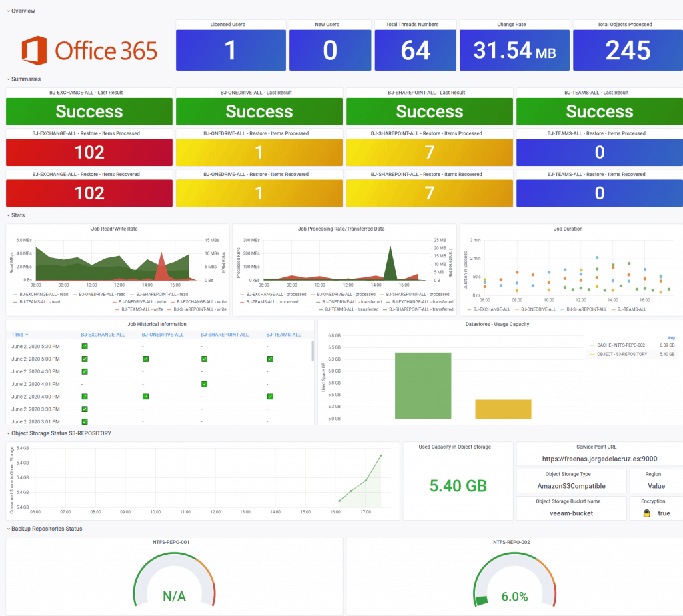Toggle BJ-EXCHANGE-ALL series in Job Duration legend
Viewport: 683px width, 616px height.
pyautogui.click(x=492, y=309)
